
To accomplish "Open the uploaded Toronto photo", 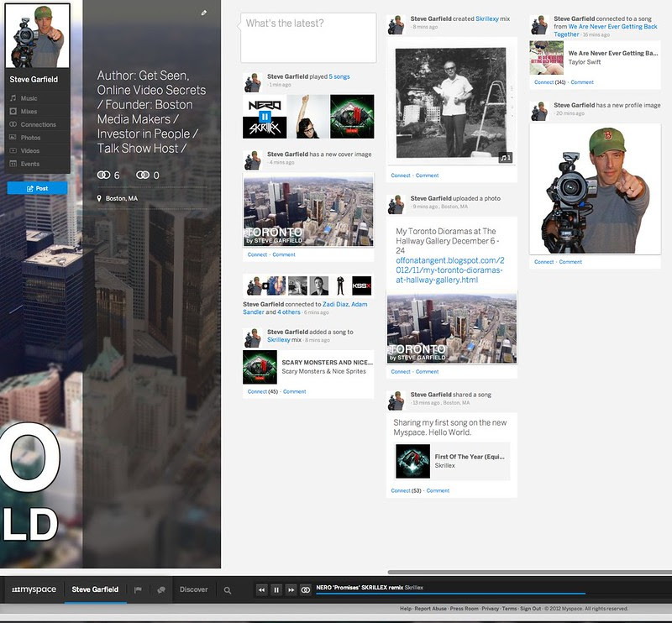I will [x=452, y=328].
